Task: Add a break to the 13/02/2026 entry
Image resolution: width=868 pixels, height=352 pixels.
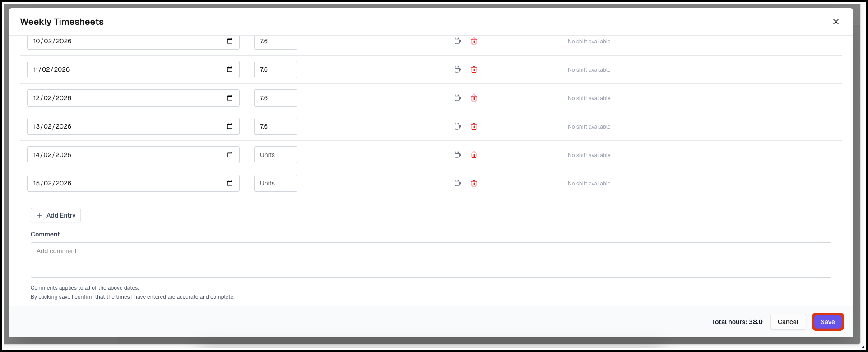Action: [x=458, y=126]
